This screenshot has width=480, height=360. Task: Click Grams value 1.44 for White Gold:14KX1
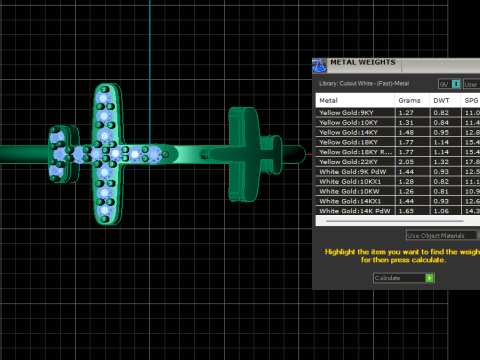pyautogui.click(x=406, y=201)
